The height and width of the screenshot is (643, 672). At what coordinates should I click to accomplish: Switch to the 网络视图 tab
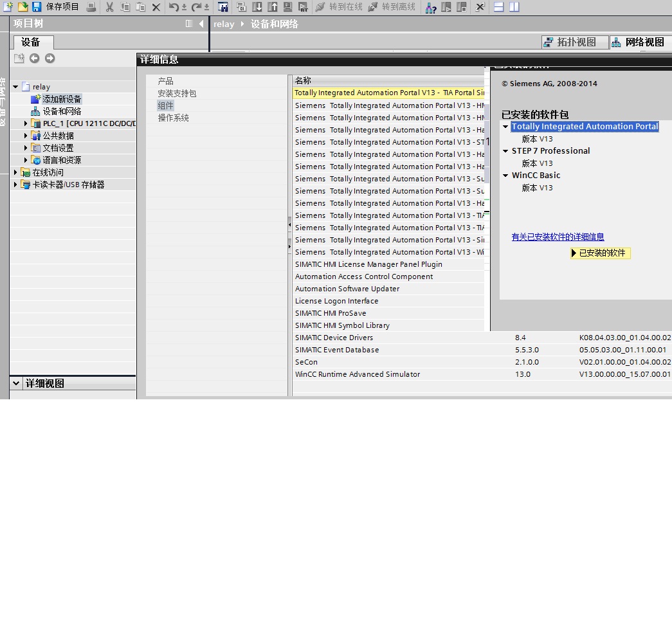point(641,42)
